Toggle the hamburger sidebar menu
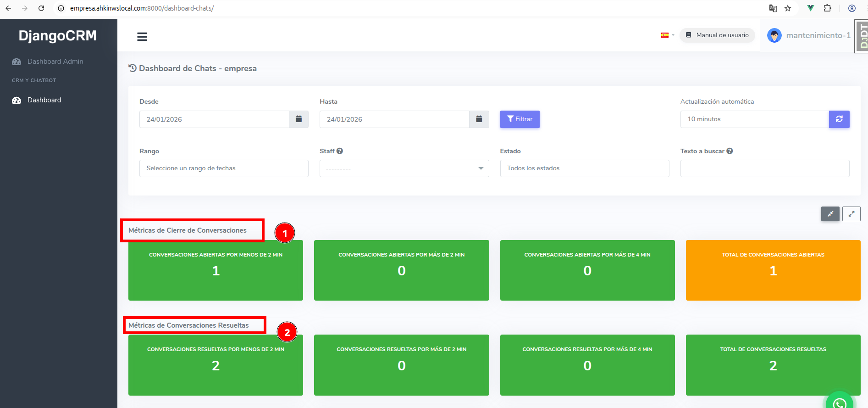Viewport: 868px width, 408px height. pyautogui.click(x=142, y=37)
